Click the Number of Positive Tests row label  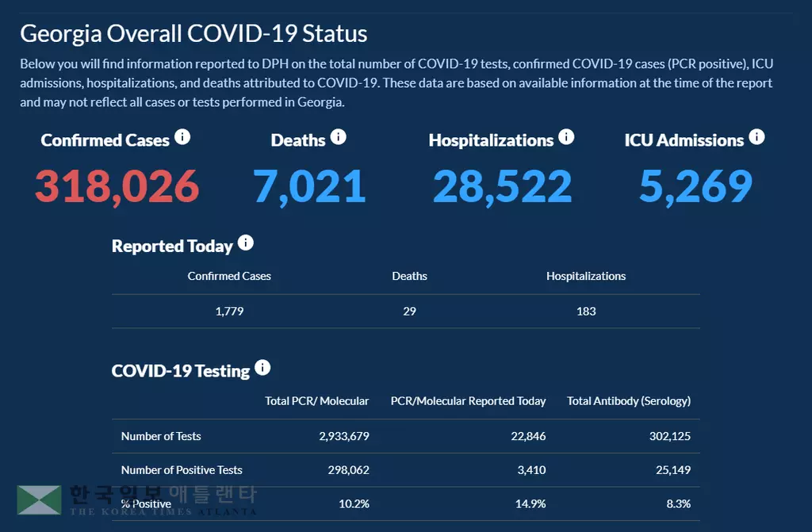(x=182, y=470)
